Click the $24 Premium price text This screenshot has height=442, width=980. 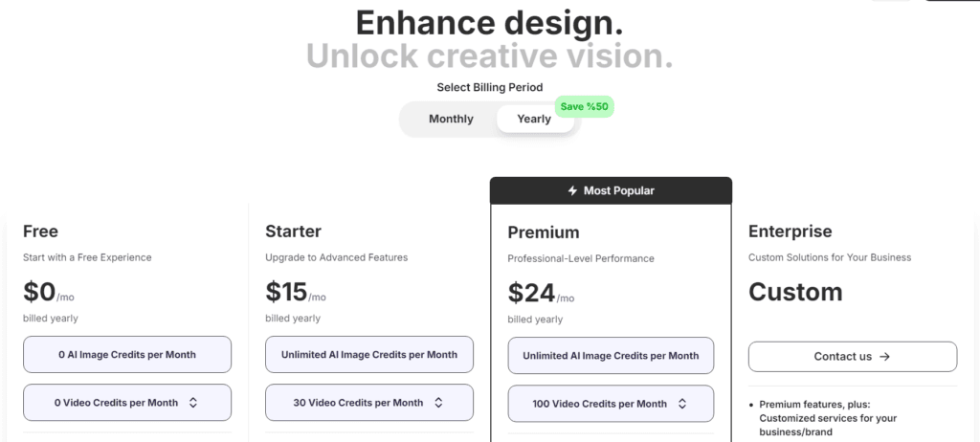pyautogui.click(x=531, y=293)
